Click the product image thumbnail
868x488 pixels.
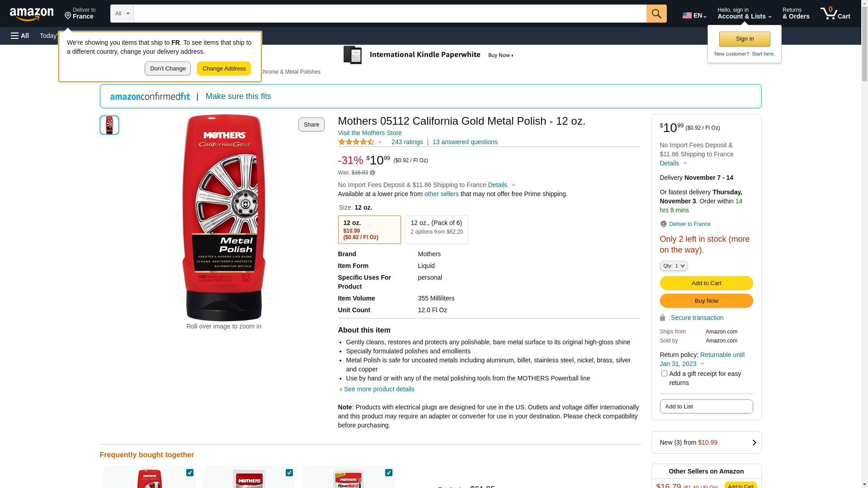(109, 125)
